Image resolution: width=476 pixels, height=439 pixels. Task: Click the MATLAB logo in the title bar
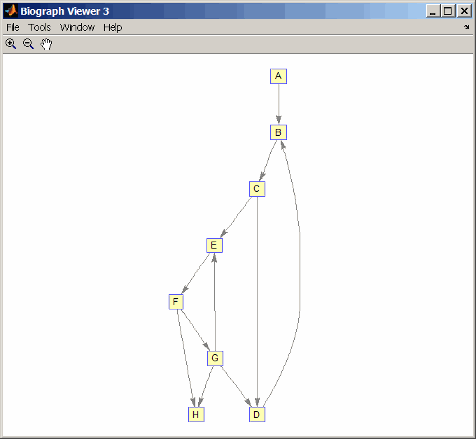pyautogui.click(x=11, y=11)
